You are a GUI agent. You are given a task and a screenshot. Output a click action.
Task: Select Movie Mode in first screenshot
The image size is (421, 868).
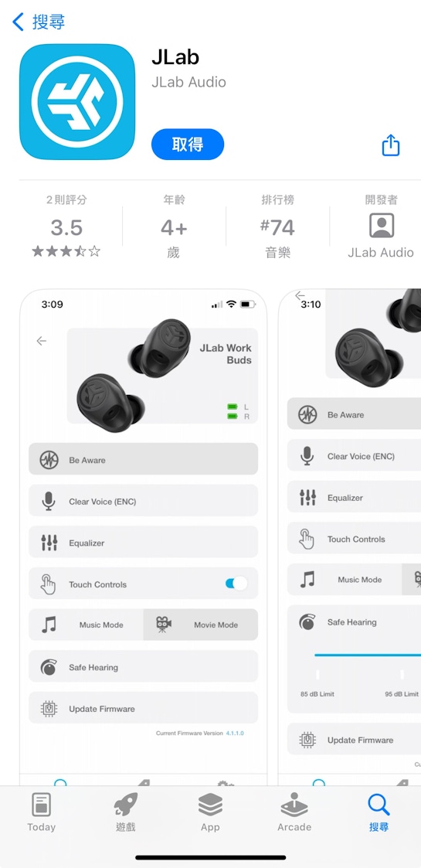point(200,625)
